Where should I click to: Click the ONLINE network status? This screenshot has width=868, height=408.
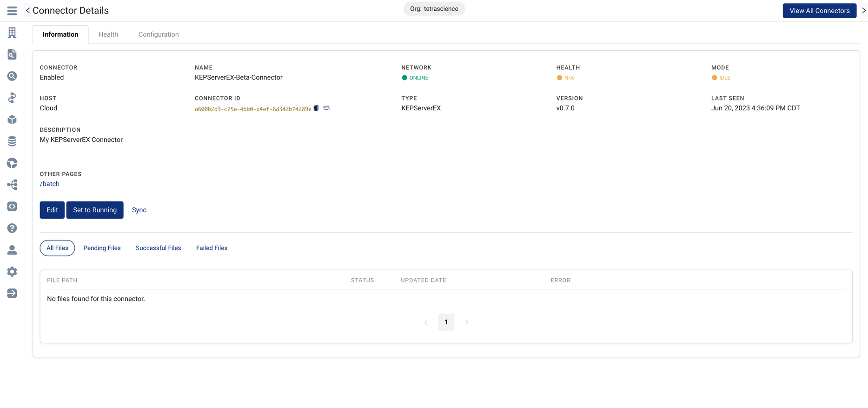click(415, 78)
